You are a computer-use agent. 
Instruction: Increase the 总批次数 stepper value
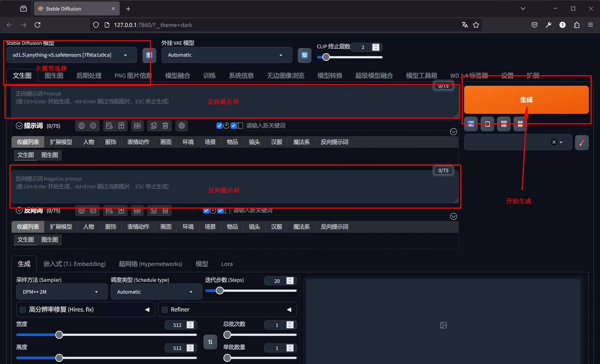point(290,323)
